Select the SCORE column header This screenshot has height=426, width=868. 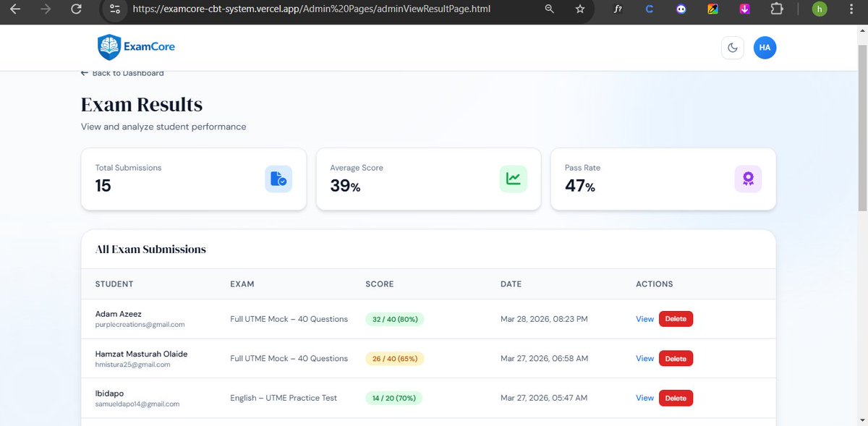(380, 284)
